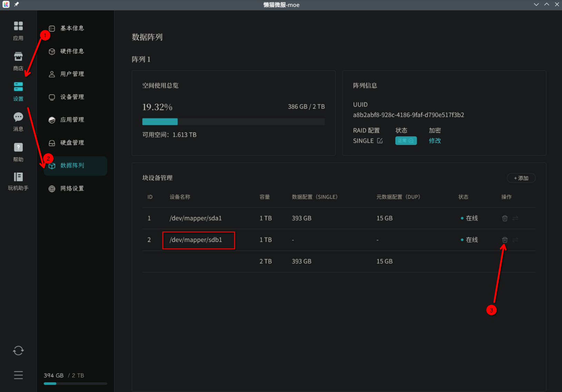Delete the /dev/mapper/sdb1 device with trash icon

click(505, 240)
